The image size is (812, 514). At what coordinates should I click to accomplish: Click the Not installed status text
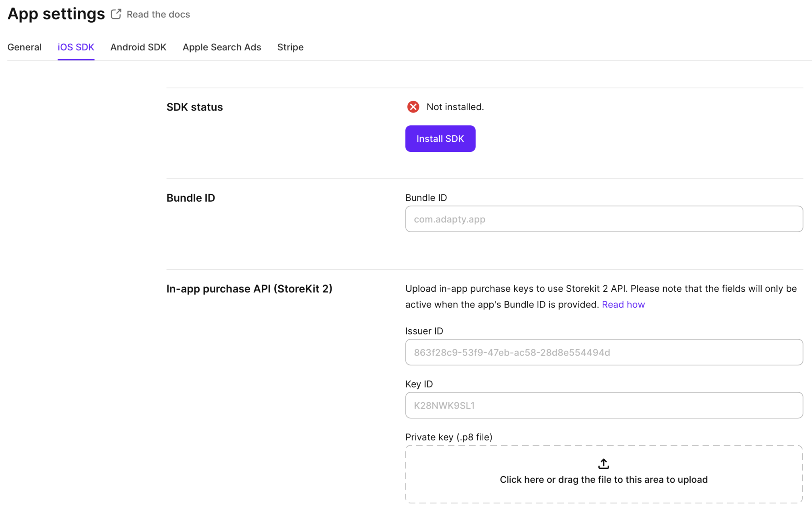point(455,107)
